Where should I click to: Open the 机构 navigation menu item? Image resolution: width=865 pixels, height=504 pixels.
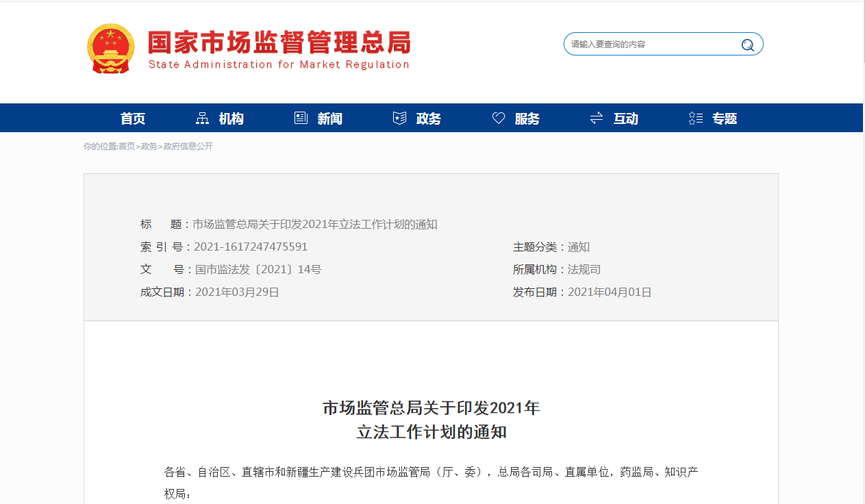point(231,118)
